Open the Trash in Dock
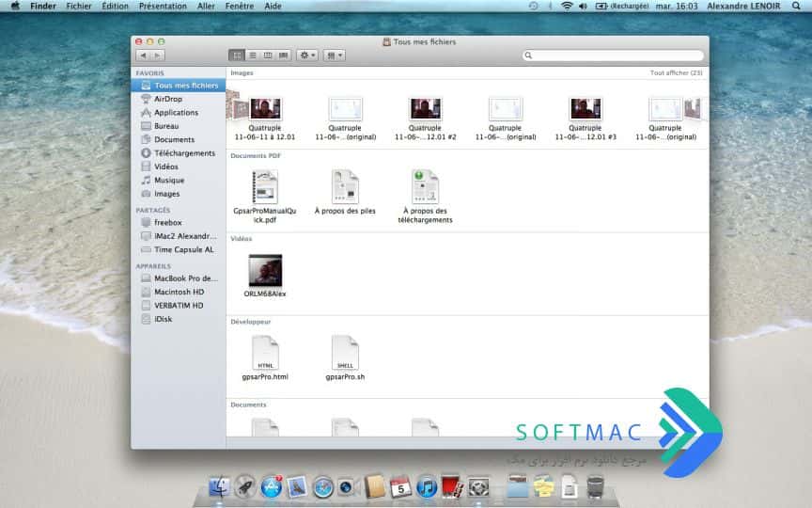Image resolution: width=812 pixels, height=508 pixels. coord(595,487)
